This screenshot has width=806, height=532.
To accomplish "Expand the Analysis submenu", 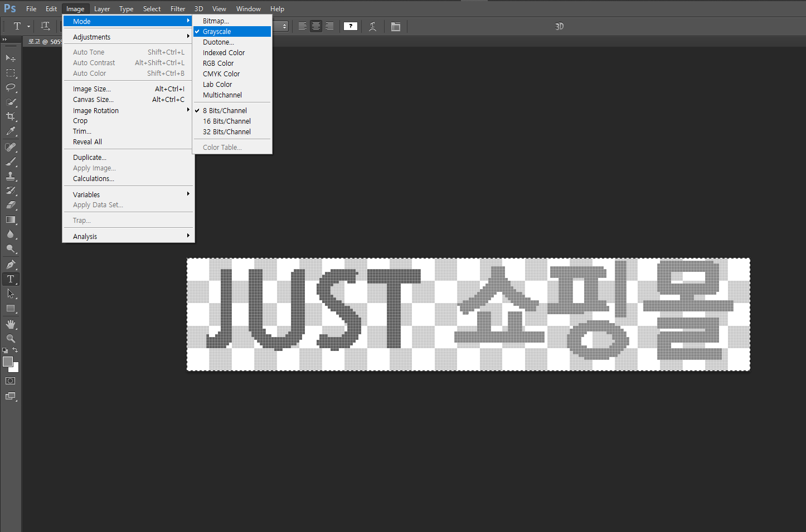I will (x=128, y=237).
